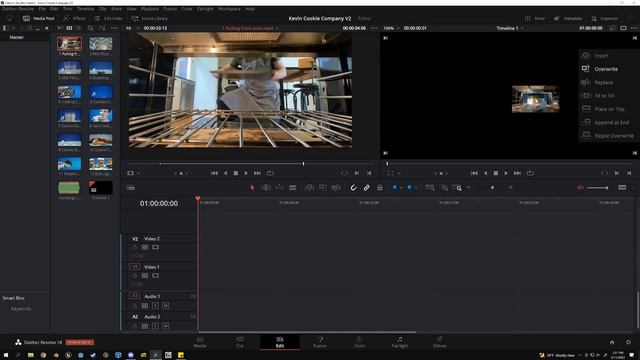Viewport: 640px width, 360px height.
Task: Open audio meters panel icon right of volume
Action: point(622,188)
